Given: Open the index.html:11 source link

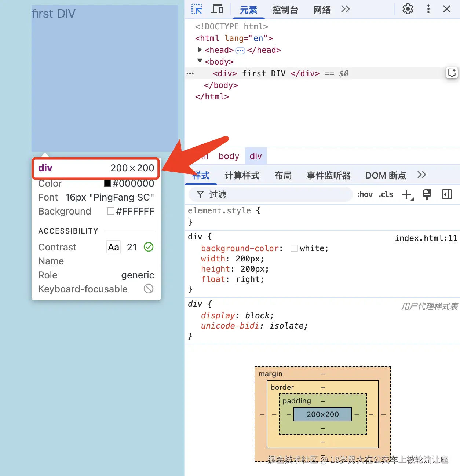Looking at the screenshot, I should [426, 238].
